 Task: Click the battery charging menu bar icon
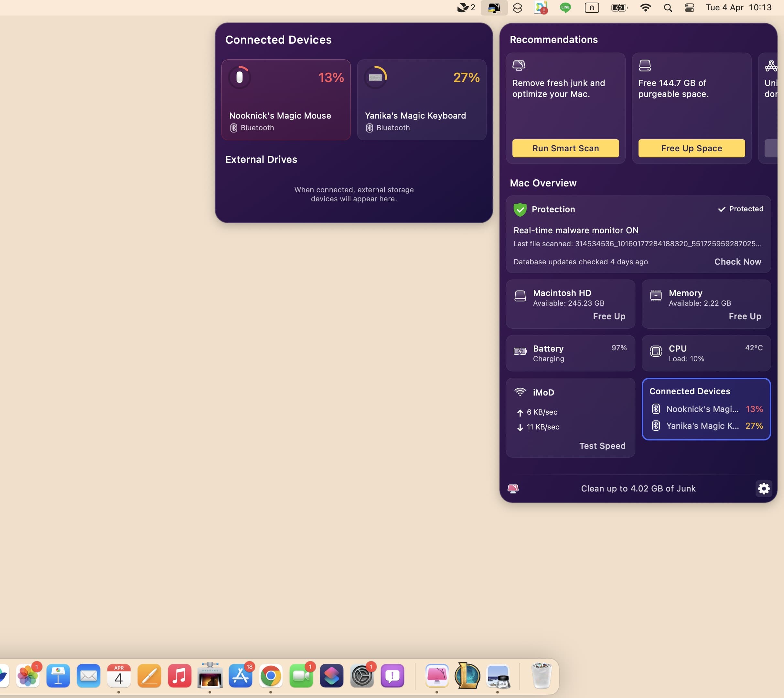tap(618, 8)
